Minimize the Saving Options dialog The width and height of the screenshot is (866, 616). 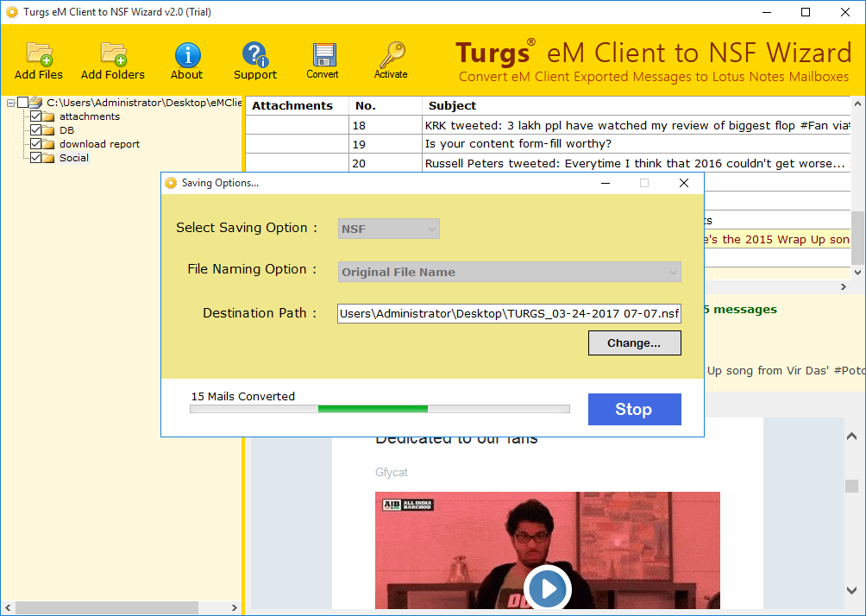pyautogui.click(x=606, y=183)
